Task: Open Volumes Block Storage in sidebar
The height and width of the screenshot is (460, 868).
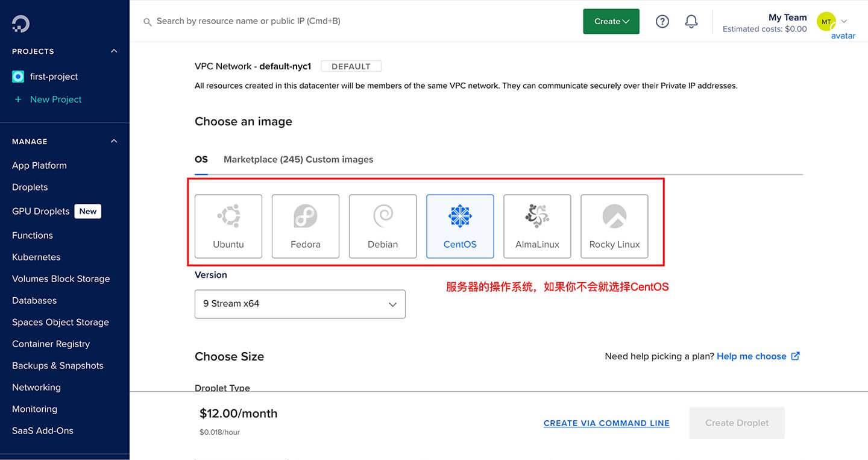Action: point(61,279)
